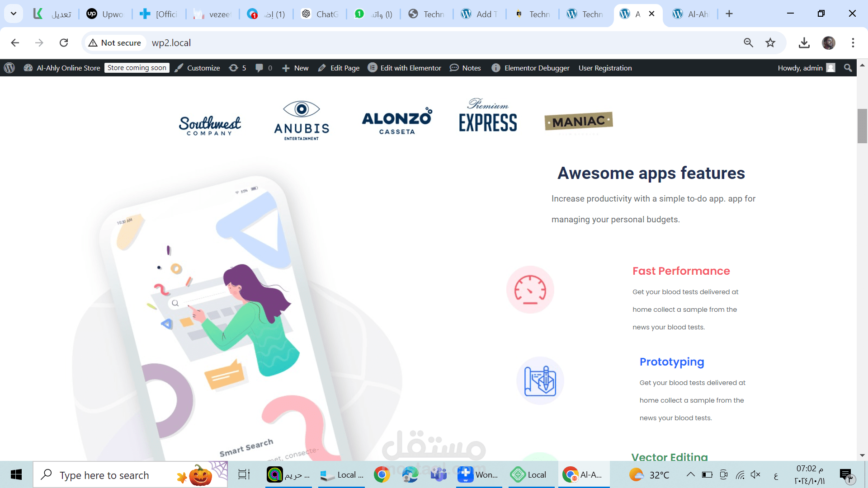Switch to the ChatG browser tab
Screen dimensions: 868x488
pyautogui.click(x=320, y=14)
